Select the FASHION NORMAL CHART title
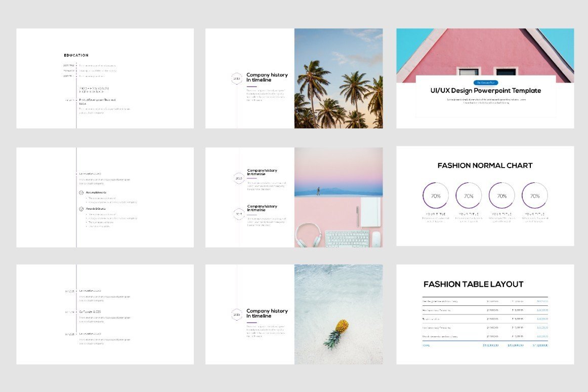The image size is (588, 392). coord(485,166)
